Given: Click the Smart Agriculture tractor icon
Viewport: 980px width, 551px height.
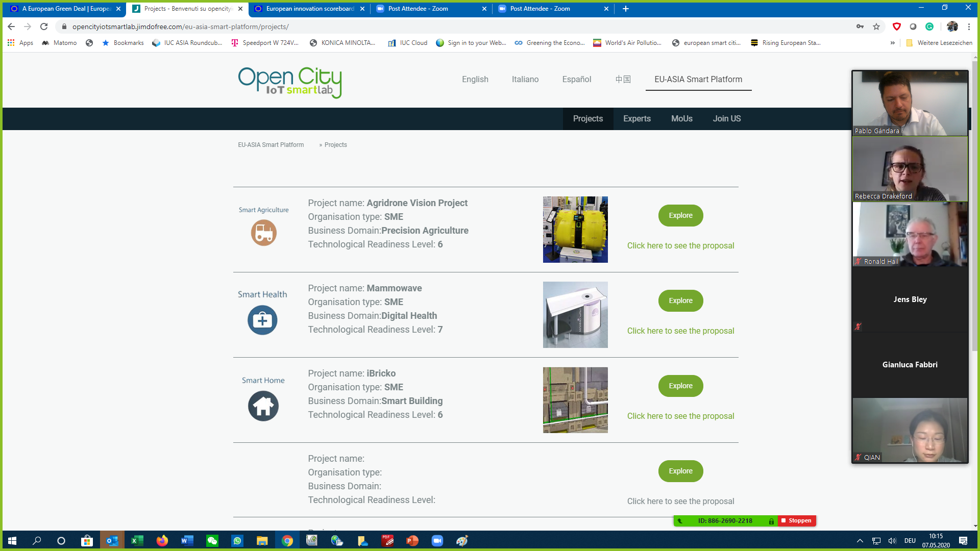Looking at the screenshot, I should point(263,233).
